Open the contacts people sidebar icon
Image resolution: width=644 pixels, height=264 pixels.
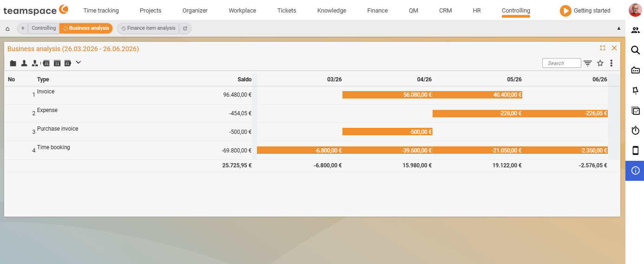[636, 30]
